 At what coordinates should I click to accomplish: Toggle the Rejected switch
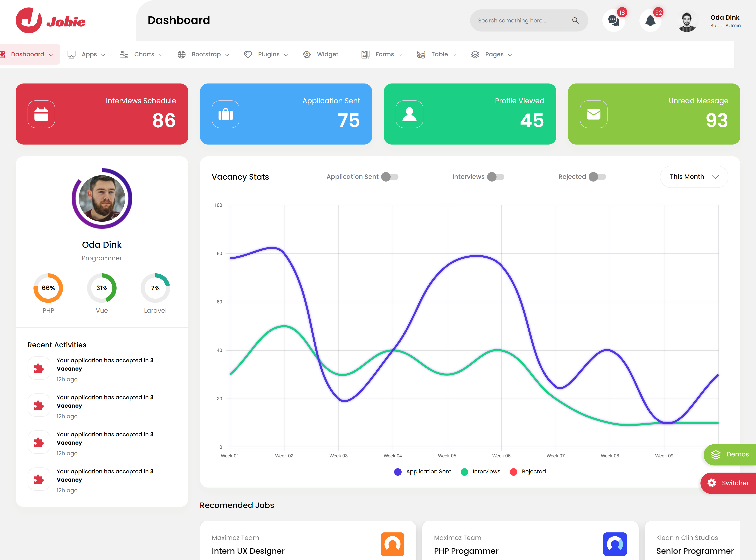click(x=597, y=177)
